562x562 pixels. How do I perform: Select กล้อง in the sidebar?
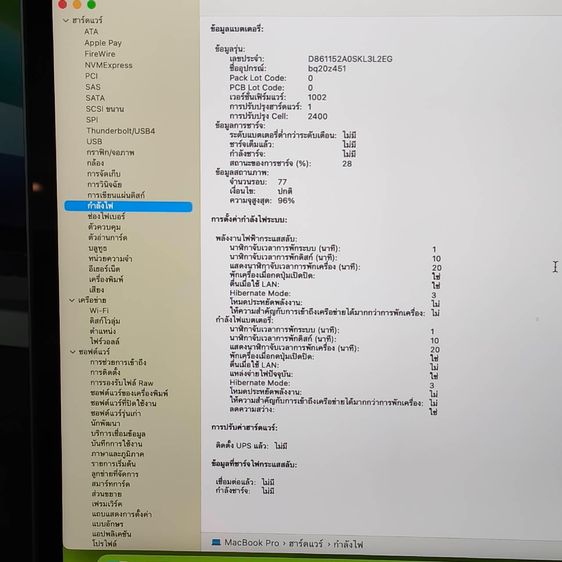point(95,163)
